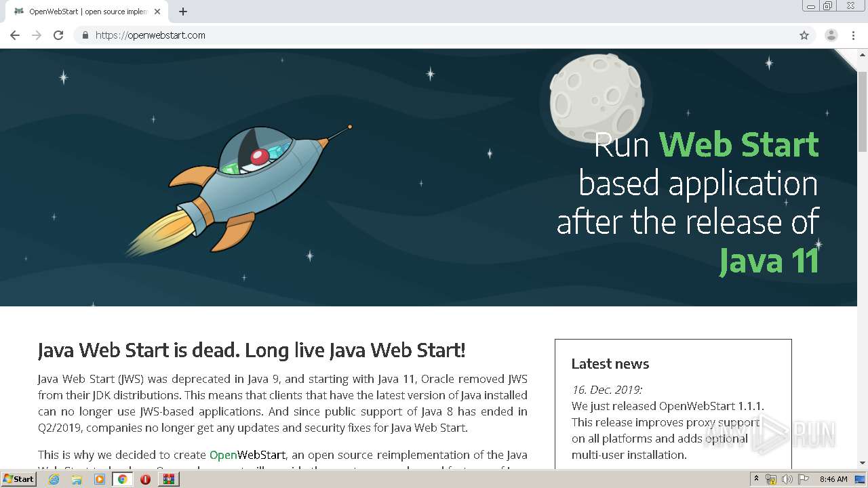868x488 pixels.
Task: Click the scrollbar up arrow
Action: 863,54
